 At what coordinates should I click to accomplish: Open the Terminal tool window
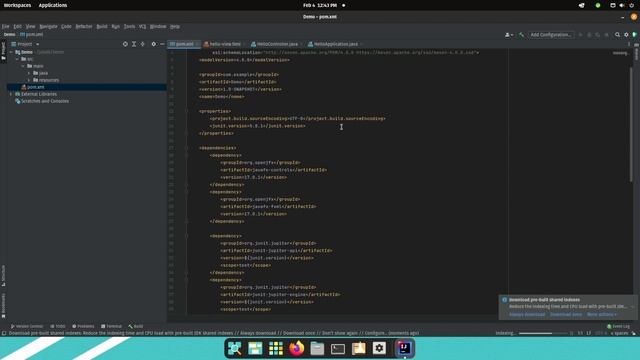pos(111,327)
